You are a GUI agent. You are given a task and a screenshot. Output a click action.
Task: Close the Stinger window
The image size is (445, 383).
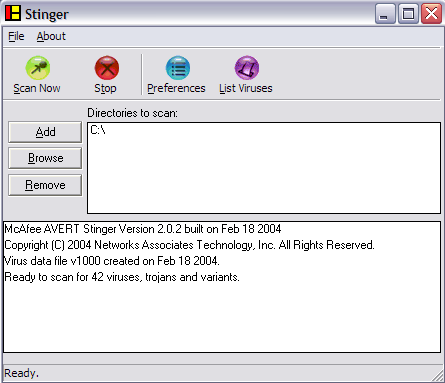tap(431, 14)
